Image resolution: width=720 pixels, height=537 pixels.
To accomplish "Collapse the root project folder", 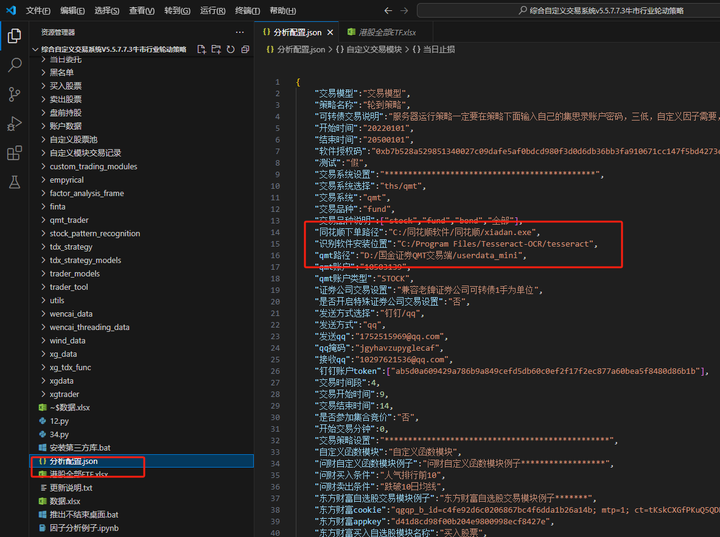I will pyautogui.click(x=113, y=49).
